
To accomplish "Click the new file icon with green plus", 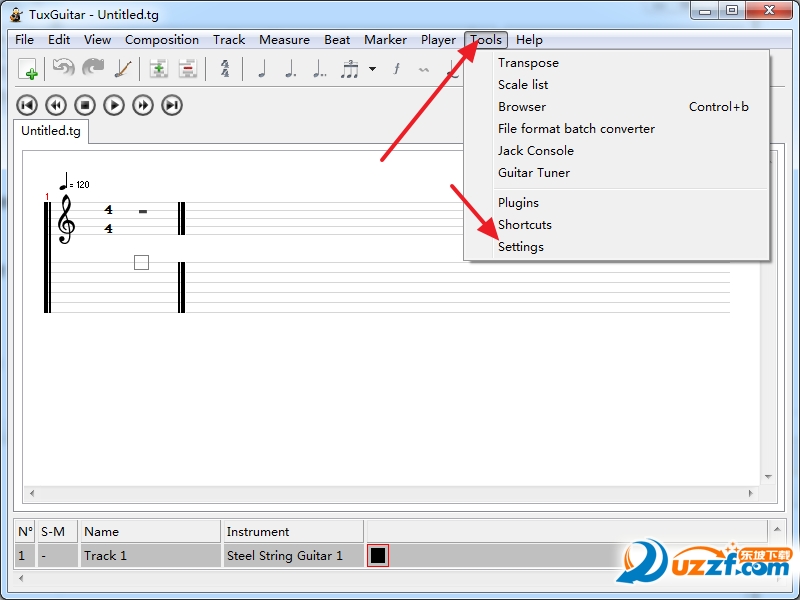I will (x=27, y=69).
